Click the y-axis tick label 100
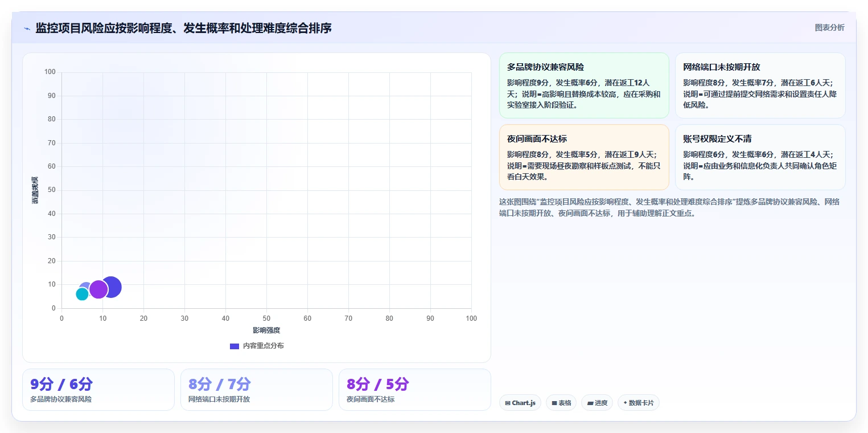868x433 pixels. (50, 72)
